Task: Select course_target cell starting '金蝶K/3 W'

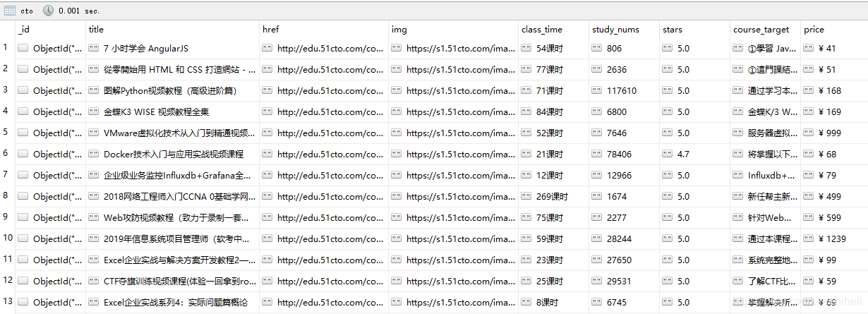Action: [x=765, y=112]
